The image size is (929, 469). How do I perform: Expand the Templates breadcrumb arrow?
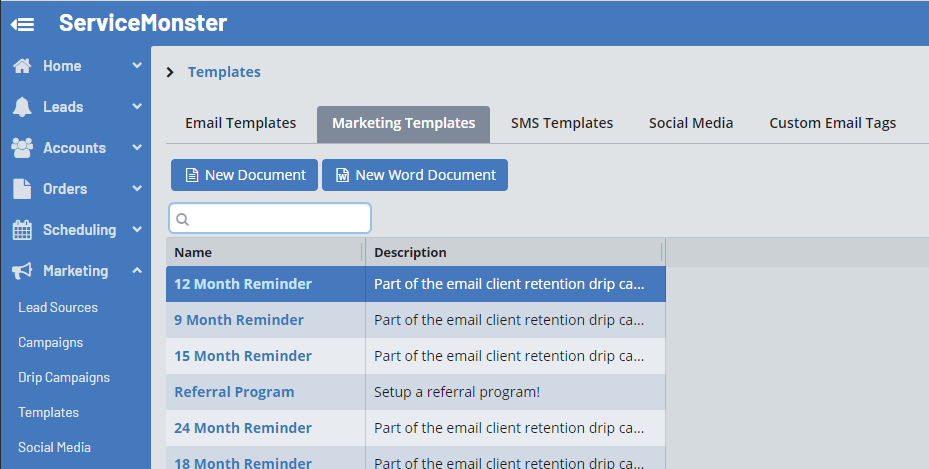click(x=170, y=72)
